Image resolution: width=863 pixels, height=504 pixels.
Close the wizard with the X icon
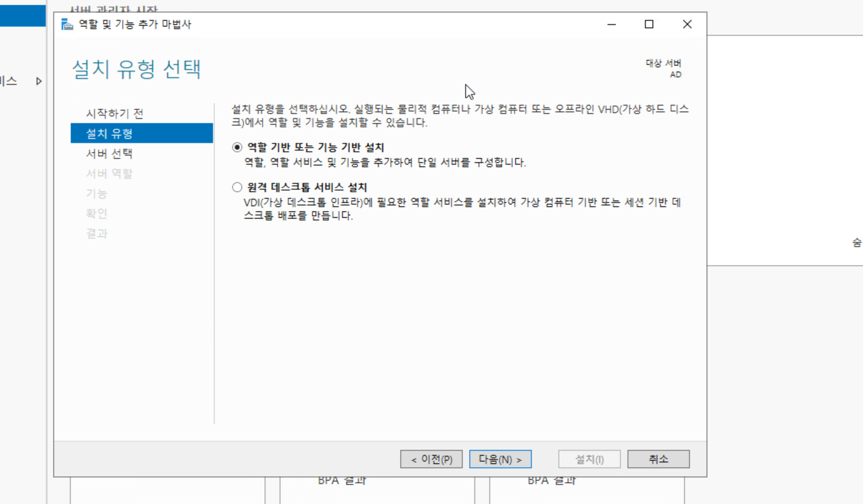687,25
